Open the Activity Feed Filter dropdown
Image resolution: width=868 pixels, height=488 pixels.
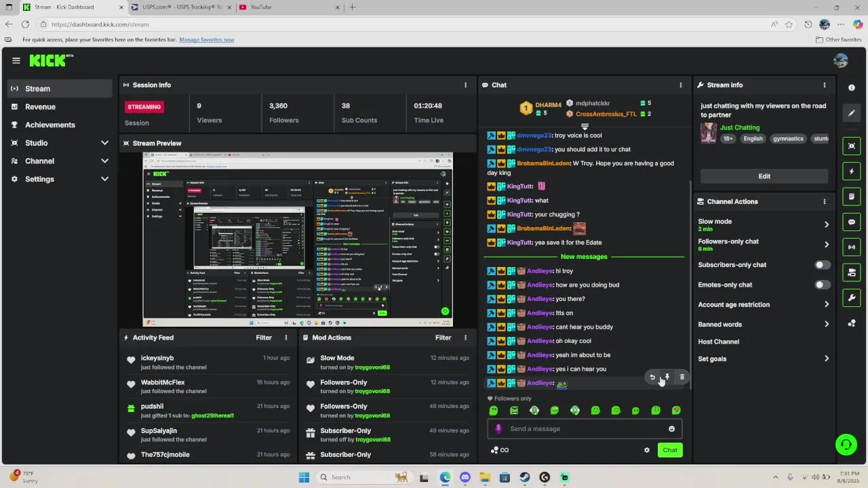coord(264,338)
